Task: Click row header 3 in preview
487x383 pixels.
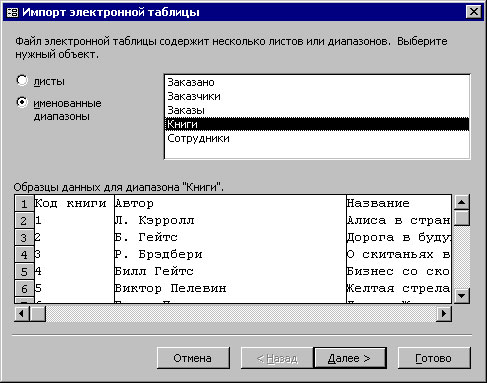Action: click(x=24, y=237)
